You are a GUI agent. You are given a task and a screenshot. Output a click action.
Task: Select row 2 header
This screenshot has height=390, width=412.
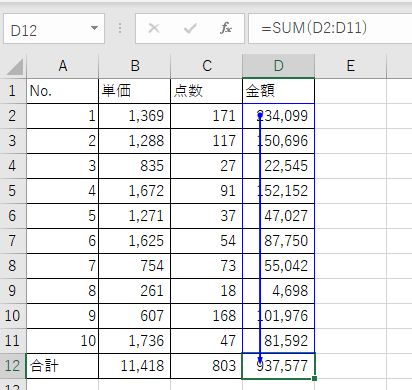tap(13, 116)
